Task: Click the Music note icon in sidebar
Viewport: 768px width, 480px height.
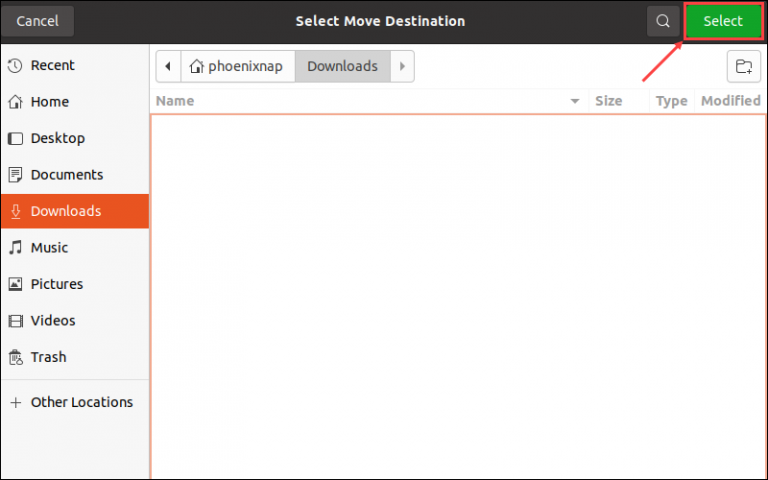Action: click(15, 248)
